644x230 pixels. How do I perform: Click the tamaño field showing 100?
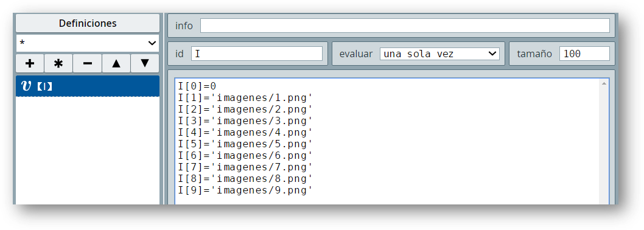tap(584, 54)
